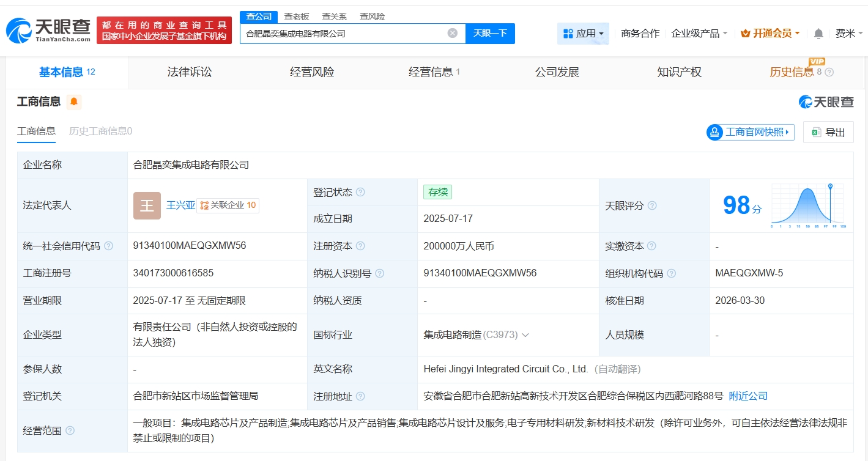Click help icon next to 注册地址
Screen dimensions: 868x461
point(360,396)
